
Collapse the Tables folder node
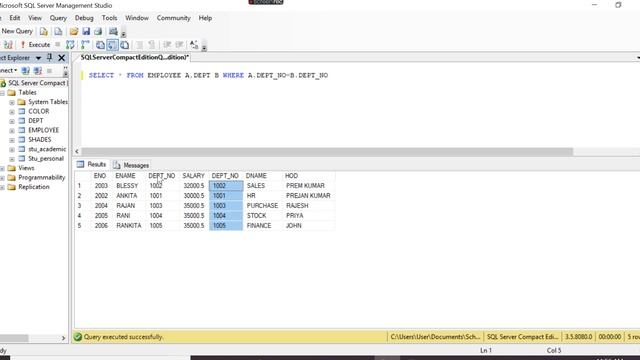point(2,93)
